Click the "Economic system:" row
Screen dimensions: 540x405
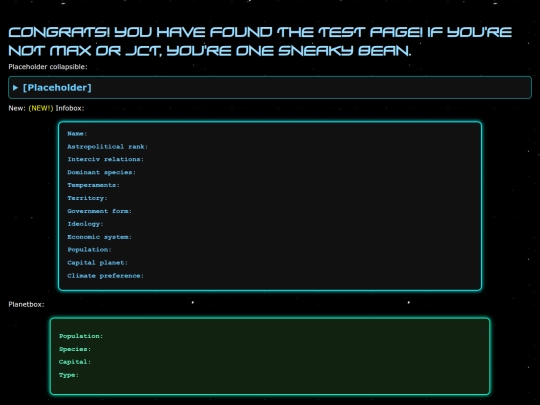click(x=100, y=237)
